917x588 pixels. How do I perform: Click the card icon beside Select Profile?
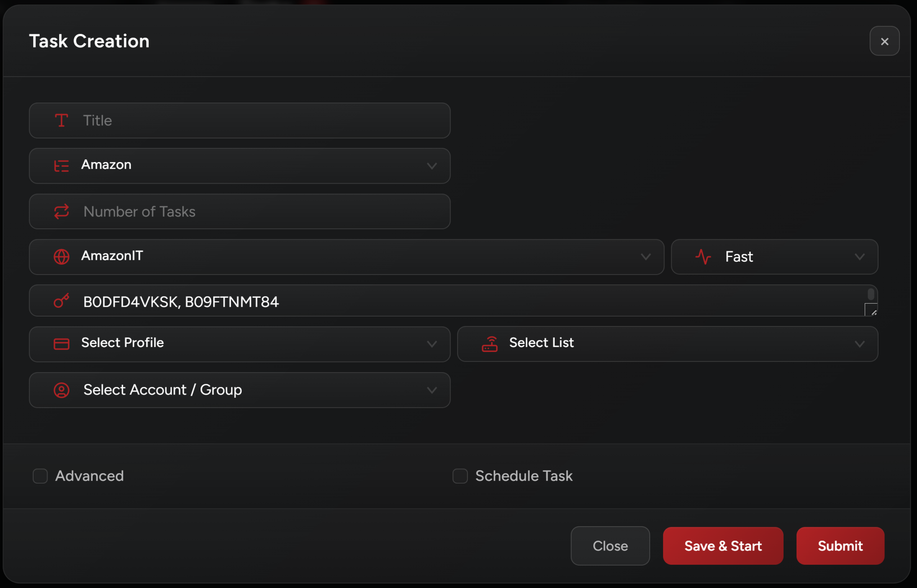[x=61, y=344]
